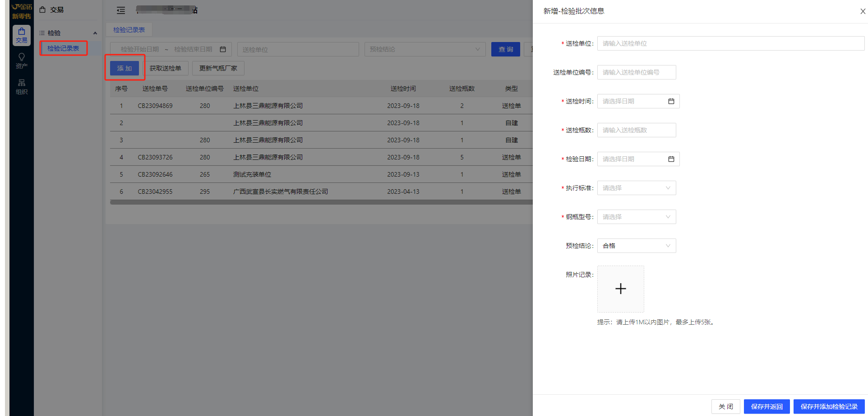
Task: Click the date 2023-09-13 in the table
Action: [403, 174]
